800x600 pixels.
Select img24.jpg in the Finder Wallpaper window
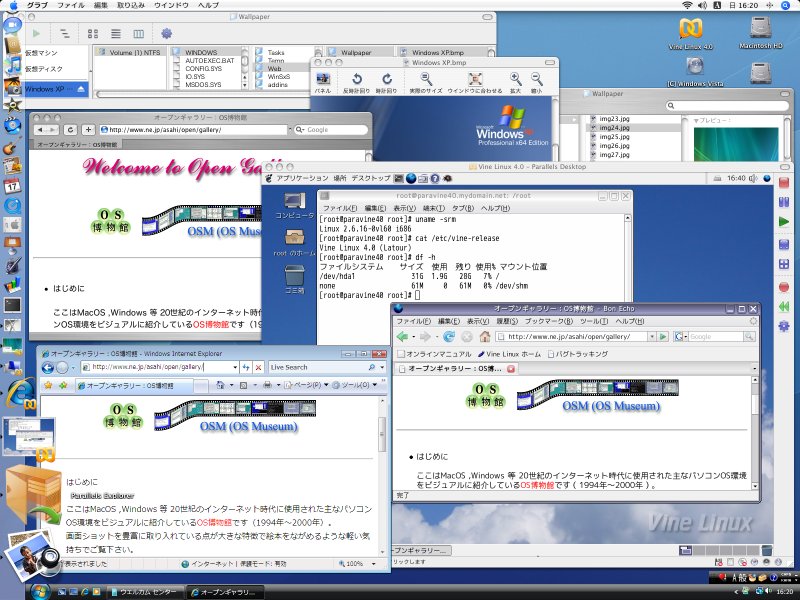(x=614, y=128)
